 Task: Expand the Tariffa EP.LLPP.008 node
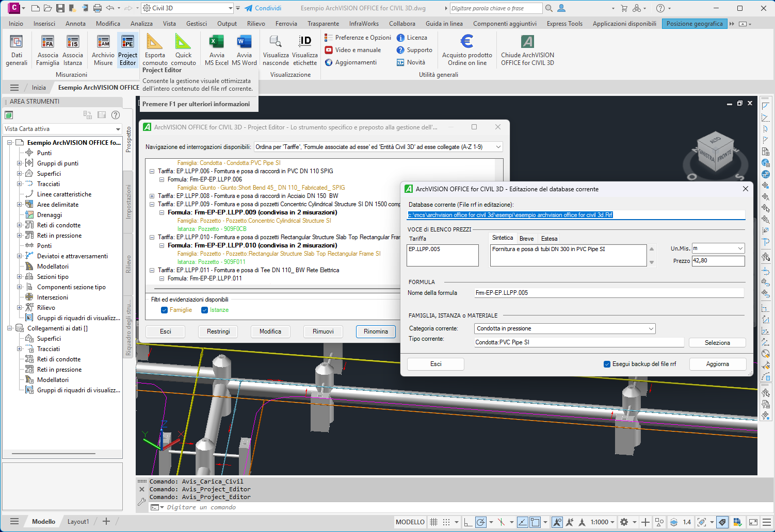coord(152,196)
